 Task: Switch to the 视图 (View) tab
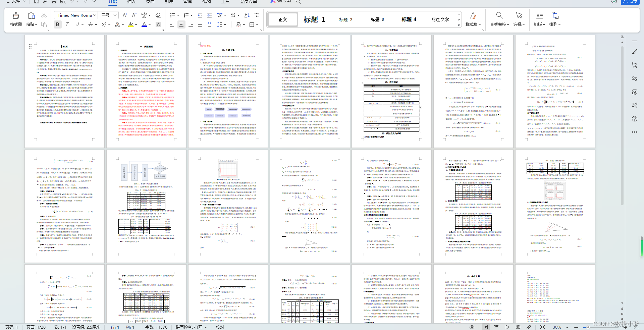[207, 2]
